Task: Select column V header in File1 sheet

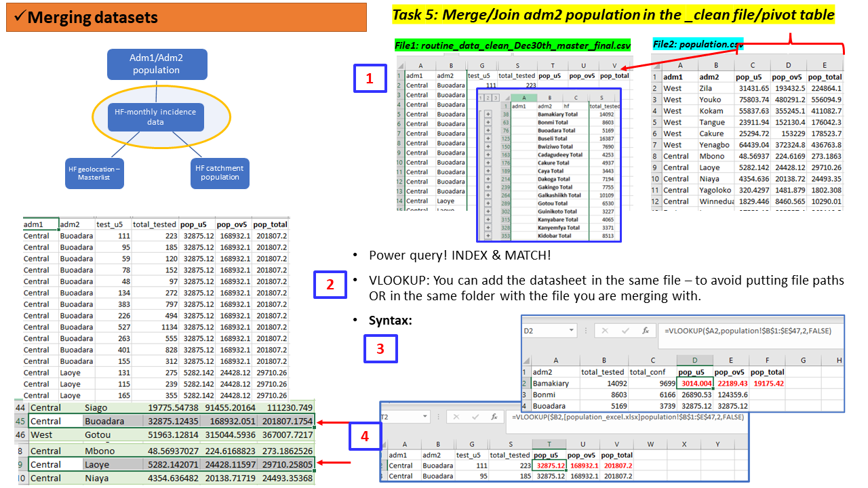Action: tap(614, 65)
